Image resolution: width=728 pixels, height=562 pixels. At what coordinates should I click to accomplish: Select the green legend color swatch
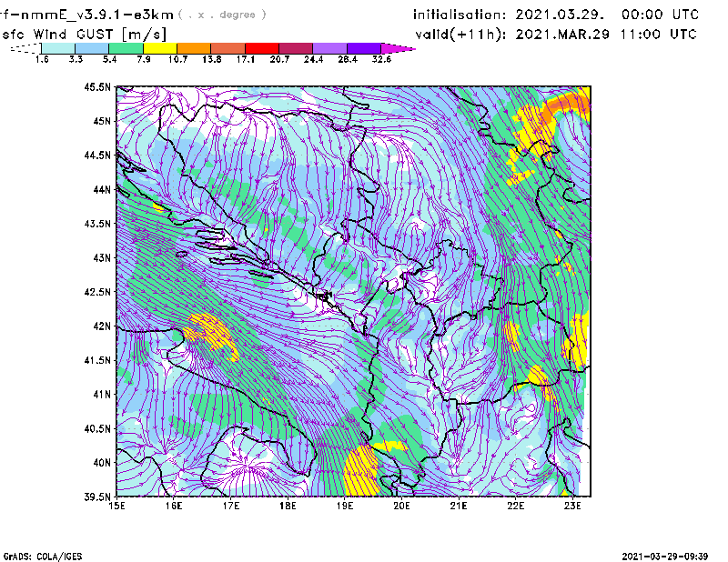[x=126, y=48]
